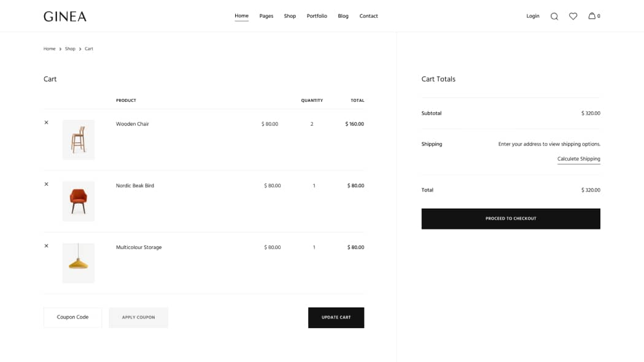Open the Blog nav link
Image resolution: width=644 pixels, height=362 pixels.
click(343, 16)
